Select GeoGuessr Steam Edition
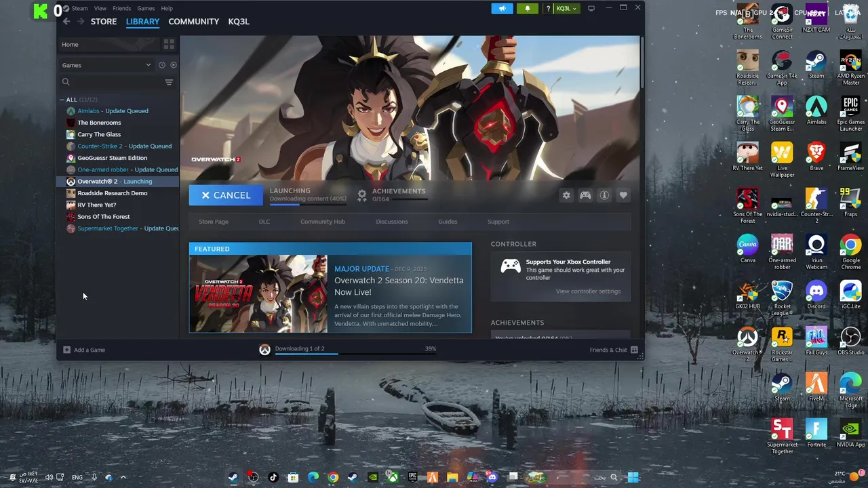Image resolution: width=868 pixels, height=488 pixels. pyautogui.click(x=118, y=158)
